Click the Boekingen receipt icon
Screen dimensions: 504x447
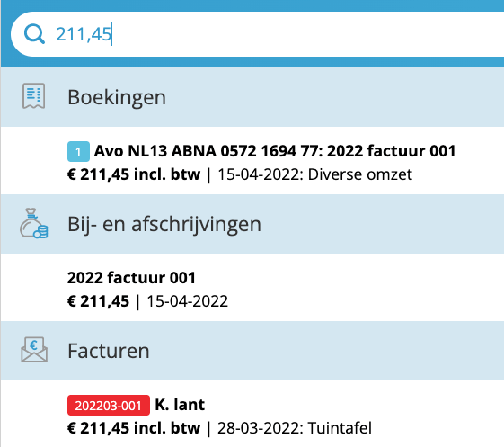tap(34, 96)
